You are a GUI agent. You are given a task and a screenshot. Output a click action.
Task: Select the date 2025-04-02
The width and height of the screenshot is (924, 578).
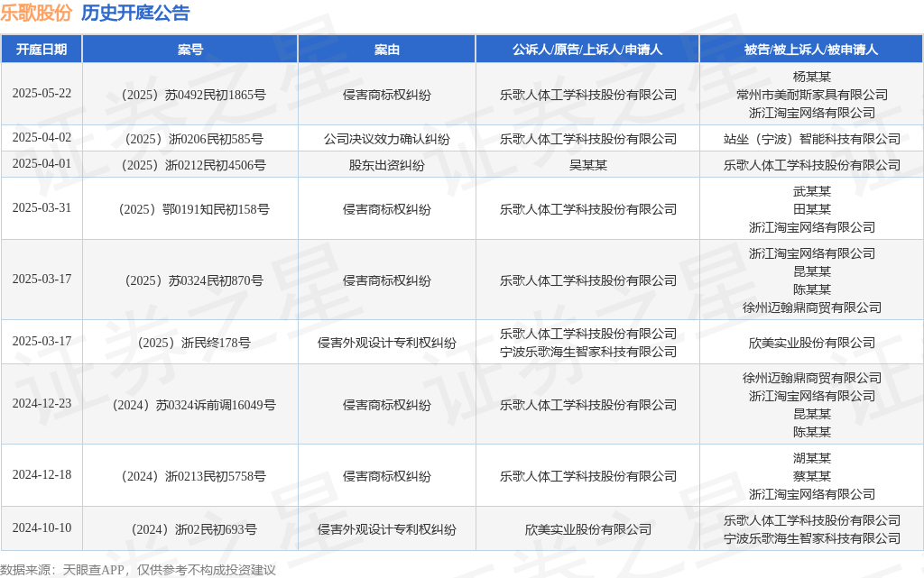coord(42,137)
